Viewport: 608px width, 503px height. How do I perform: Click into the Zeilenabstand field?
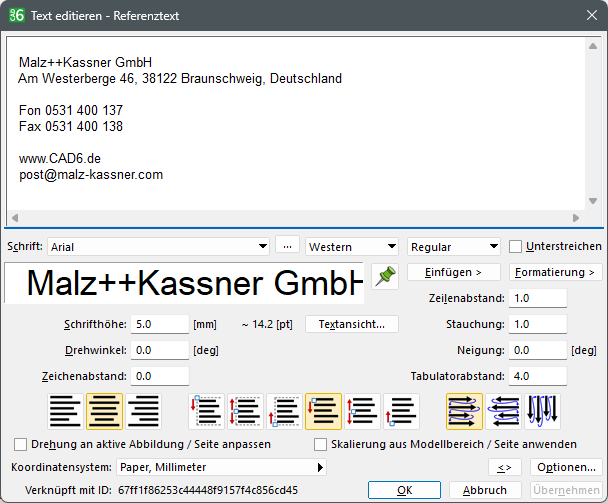538,298
